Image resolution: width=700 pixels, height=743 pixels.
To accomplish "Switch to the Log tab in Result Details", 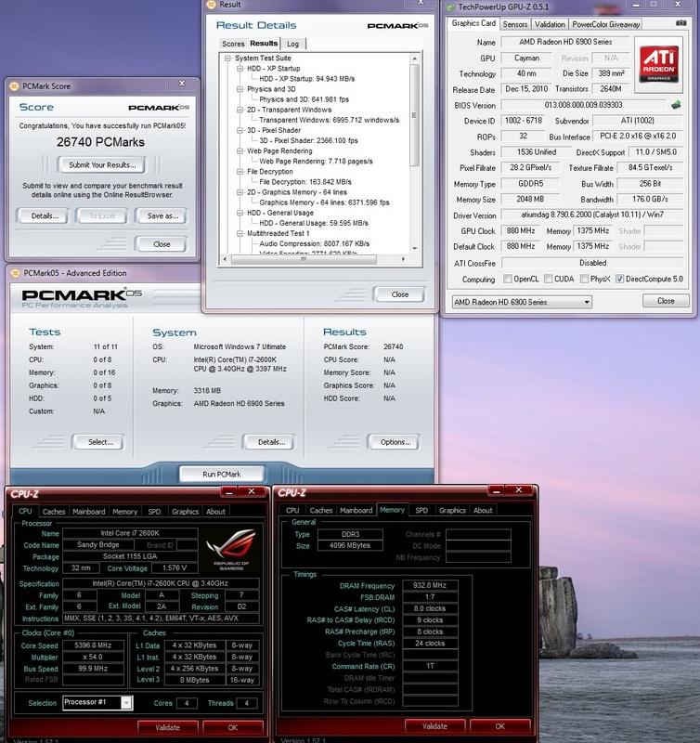I will [293, 44].
